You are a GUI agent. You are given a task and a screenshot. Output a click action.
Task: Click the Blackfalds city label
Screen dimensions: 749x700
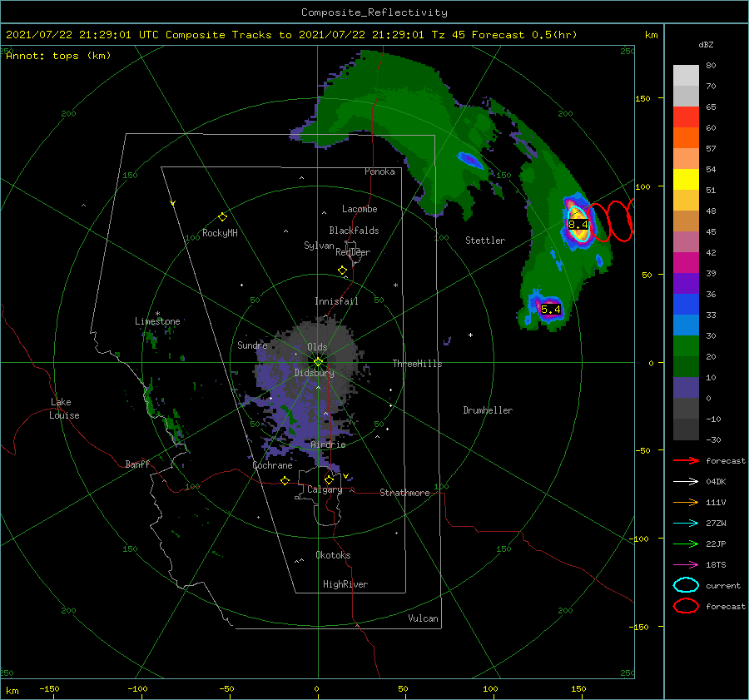click(x=354, y=231)
